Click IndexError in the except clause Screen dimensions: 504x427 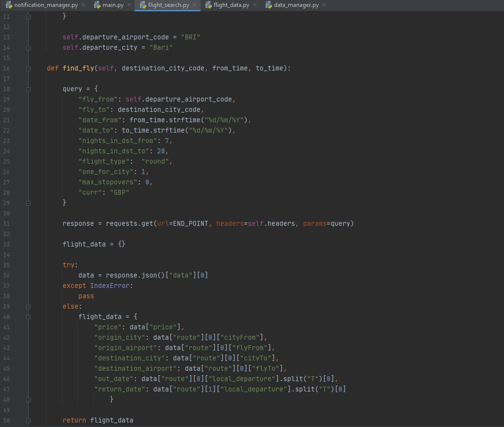109,285
